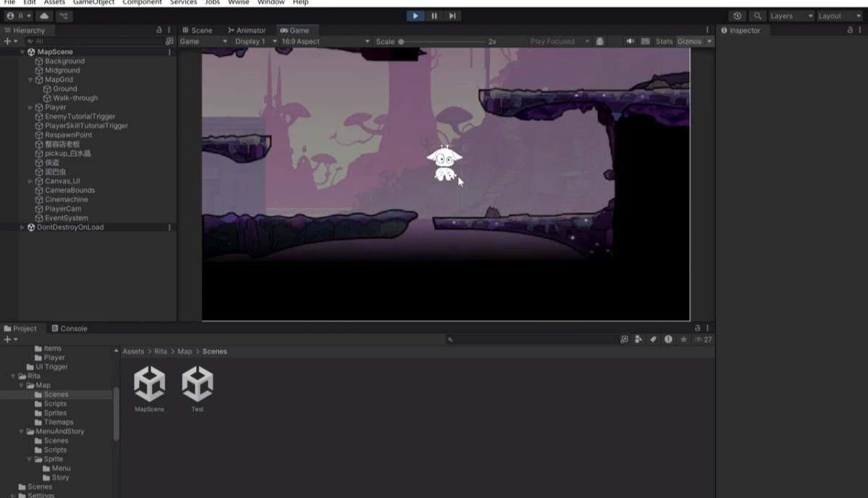The height and width of the screenshot is (498, 868).
Task: Click the keyboard shortcuts icon in Game view
Action: 645,42
